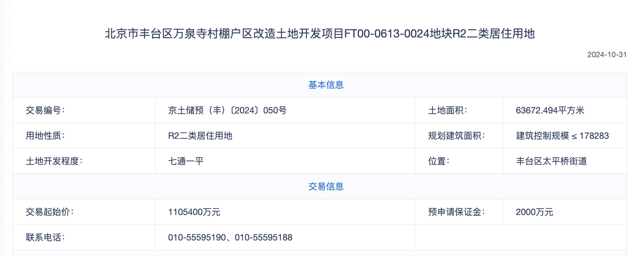Click the land area value 63672.494平方米

[550, 110]
